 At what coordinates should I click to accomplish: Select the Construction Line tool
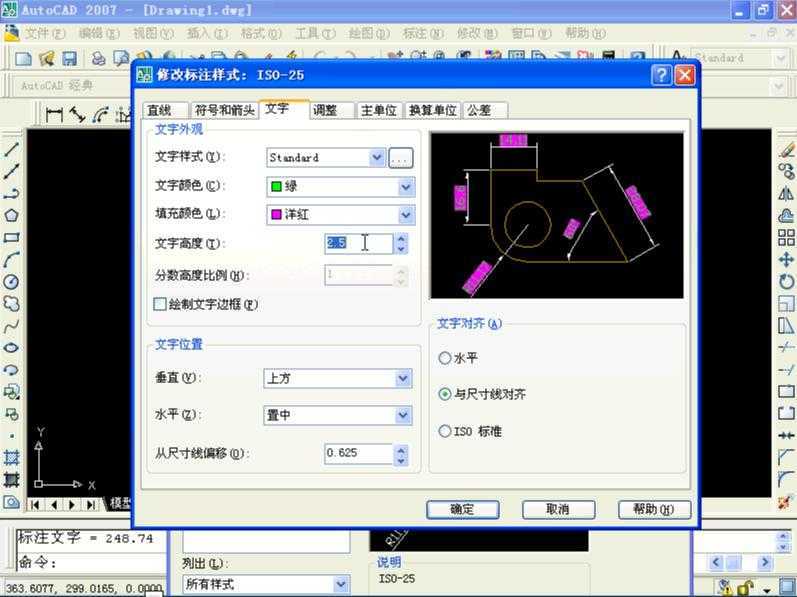[11, 172]
